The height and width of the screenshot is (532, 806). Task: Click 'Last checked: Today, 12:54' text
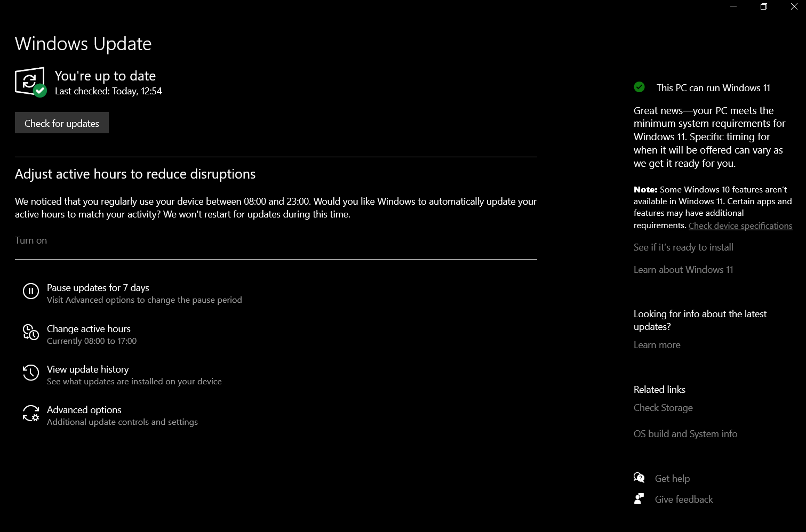coord(108,91)
